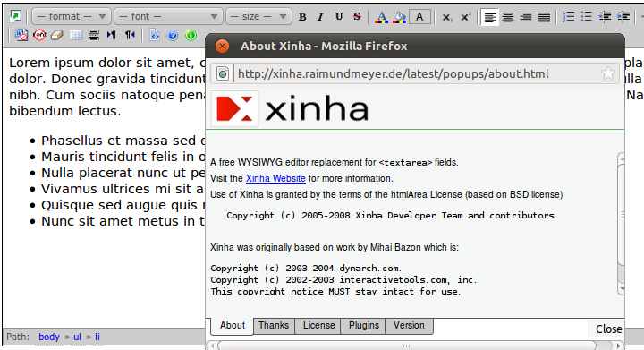
Task: Open the size dropdown
Action: coord(258,16)
